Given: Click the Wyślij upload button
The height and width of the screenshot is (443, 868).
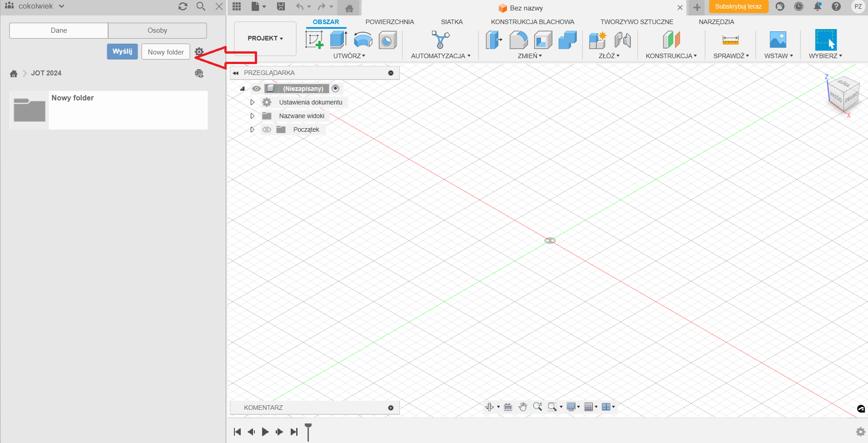Looking at the screenshot, I should click(x=122, y=51).
